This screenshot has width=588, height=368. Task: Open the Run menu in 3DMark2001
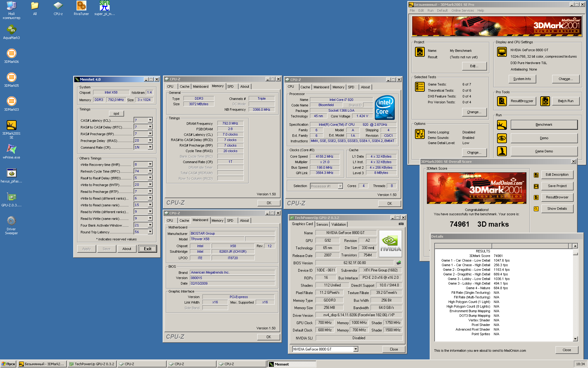pyautogui.click(x=430, y=10)
